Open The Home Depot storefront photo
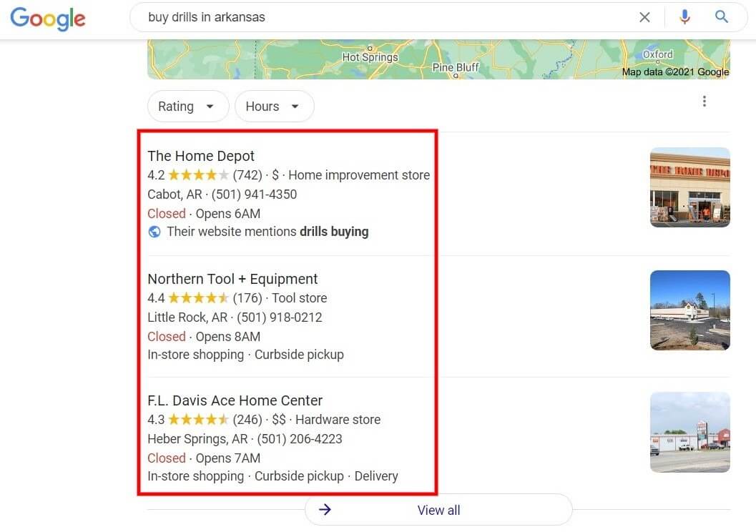The height and width of the screenshot is (532, 756). (690, 187)
